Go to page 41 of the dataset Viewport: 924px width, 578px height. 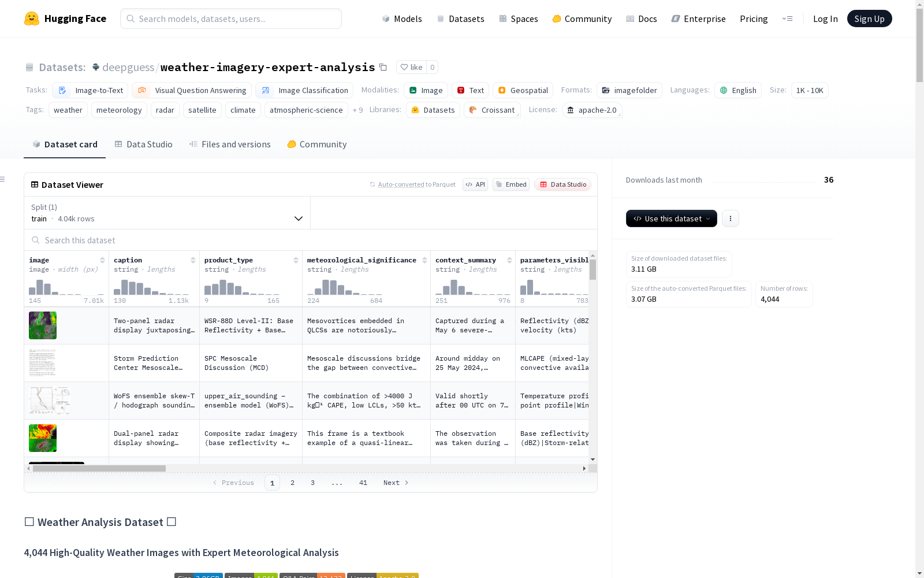point(363,483)
